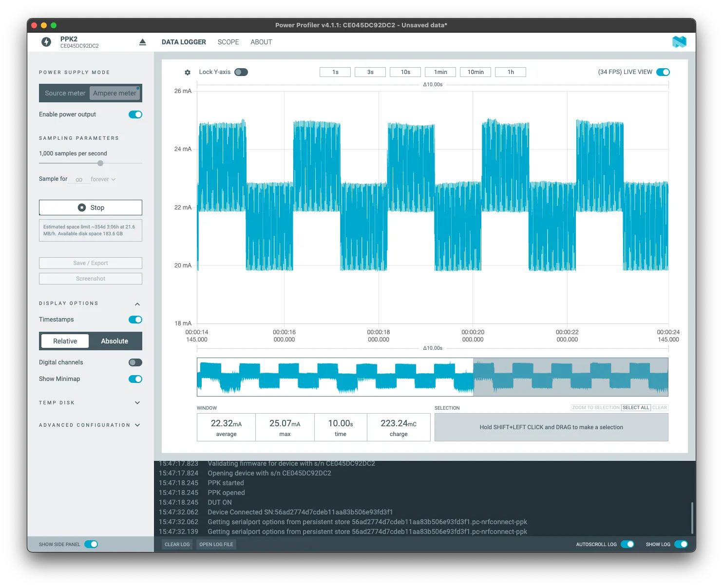This screenshot has height=588, width=723.
Task: Click the minimap waveform overview
Action: point(335,377)
